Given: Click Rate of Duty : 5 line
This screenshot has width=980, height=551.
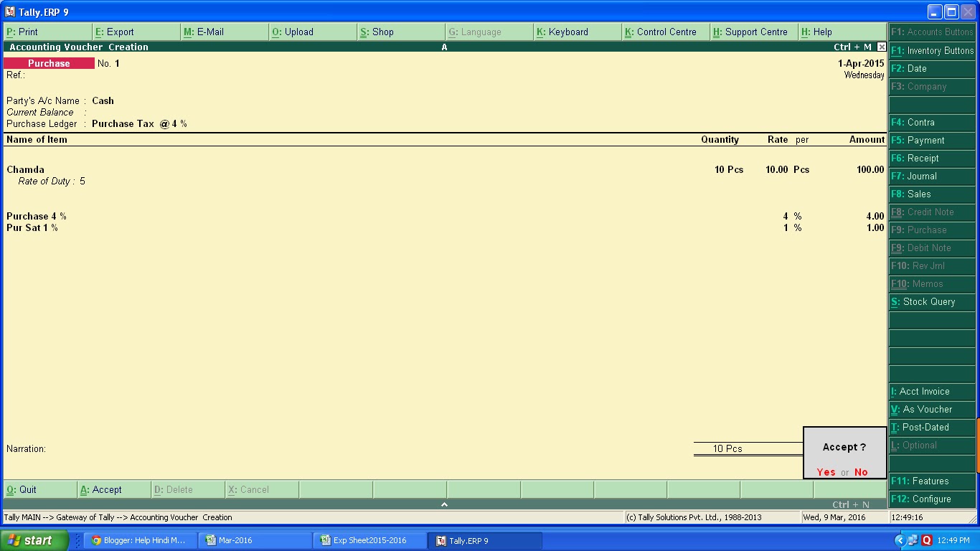Looking at the screenshot, I should point(52,181).
